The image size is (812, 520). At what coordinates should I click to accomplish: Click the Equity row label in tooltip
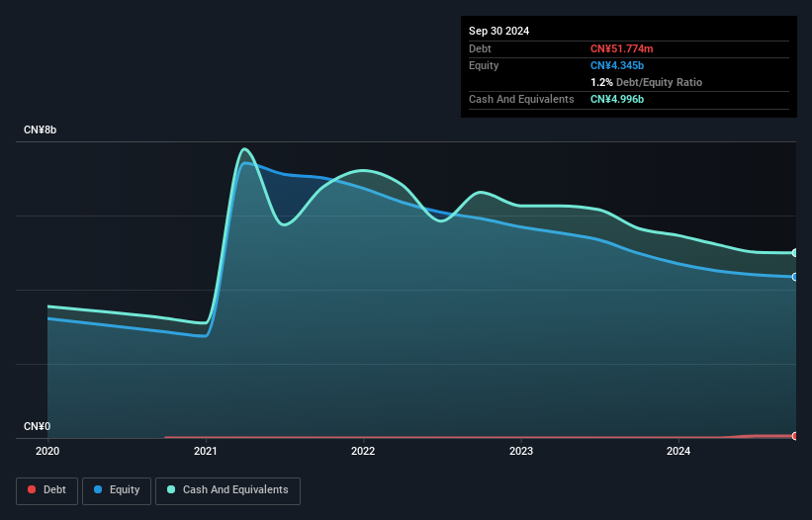(484, 65)
